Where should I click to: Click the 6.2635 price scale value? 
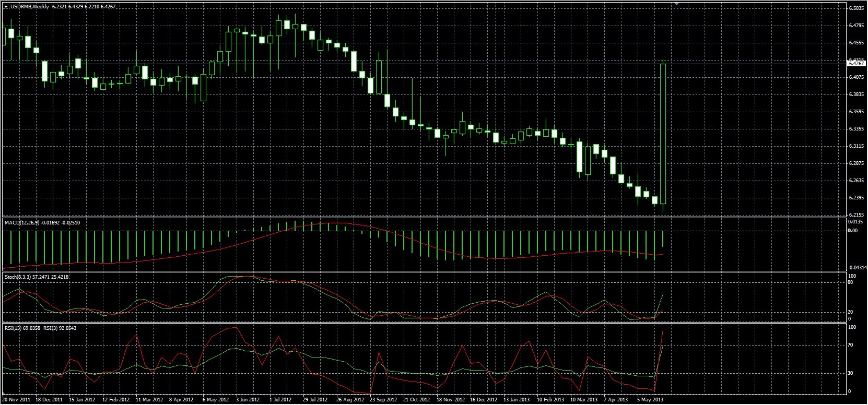click(x=856, y=181)
